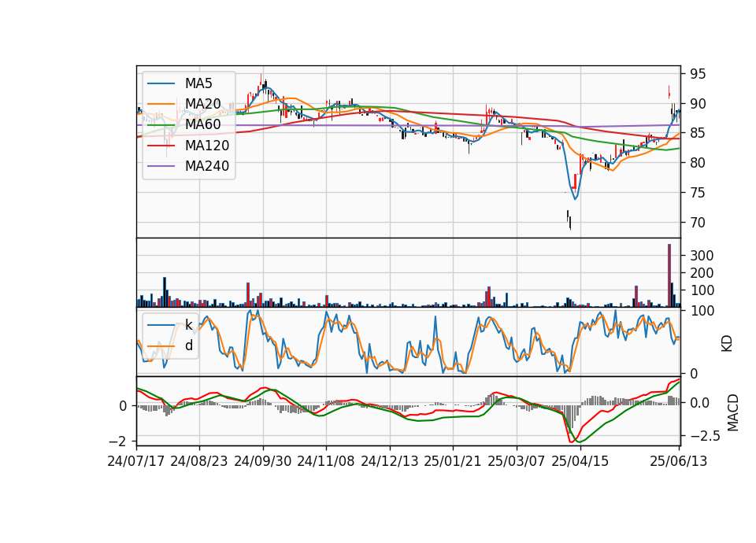Click the 80 price axis label
The height and width of the screenshot is (543, 756).
(698, 163)
